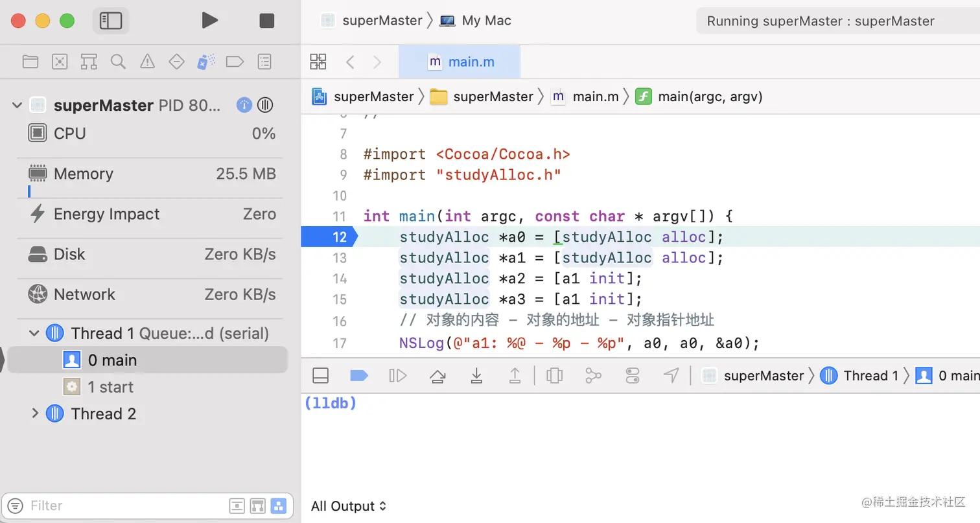Click the Run button in the toolbar

pos(209,21)
